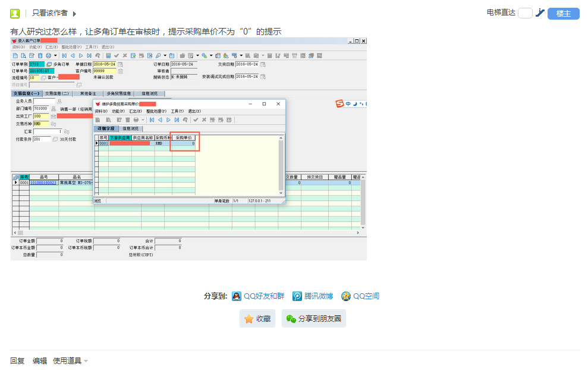Click the Sogou input method S icon
The image size is (588, 370).
(340, 104)
